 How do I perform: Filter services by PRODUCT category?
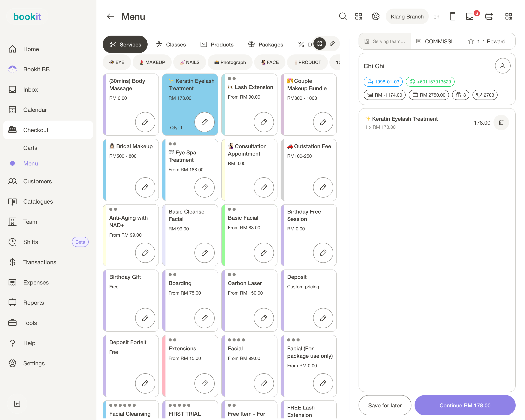pyautogui.click(x=308, y=62)
